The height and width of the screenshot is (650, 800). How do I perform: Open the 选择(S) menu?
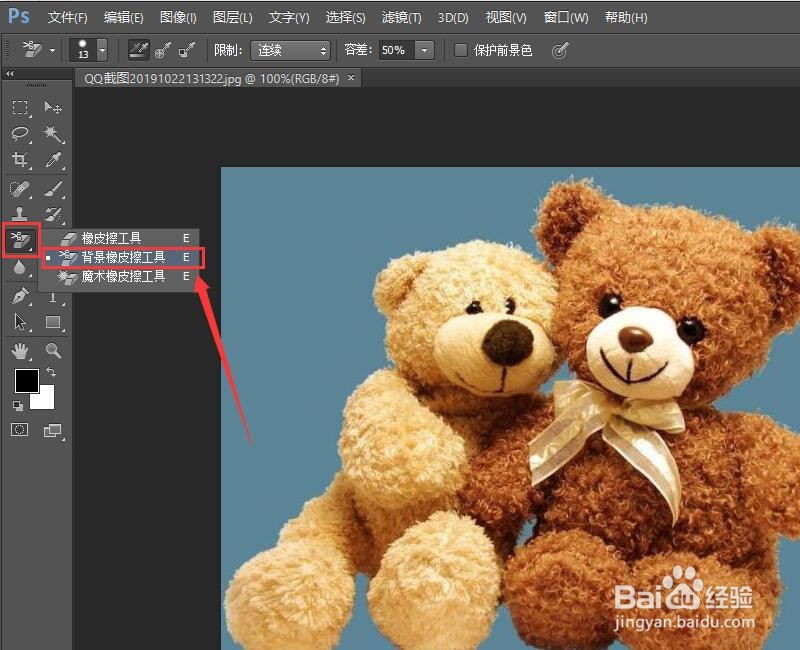pyautogui.click(x=345, y=17)
